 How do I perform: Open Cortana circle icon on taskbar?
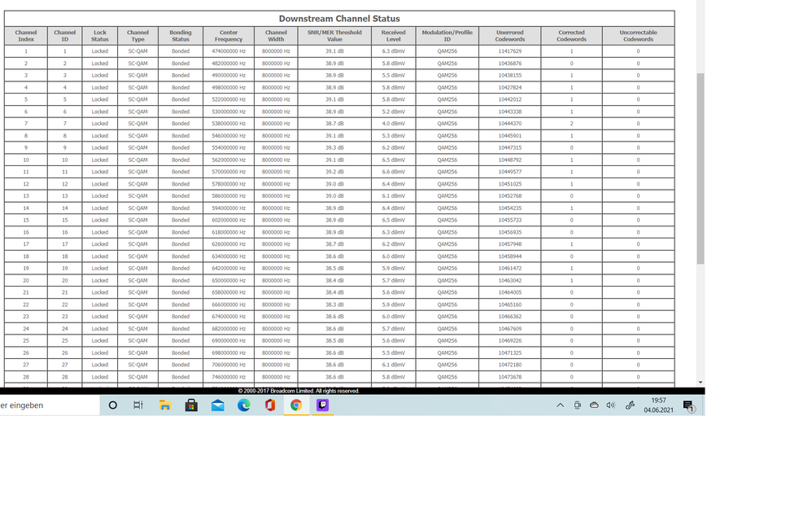click(113, 405)
